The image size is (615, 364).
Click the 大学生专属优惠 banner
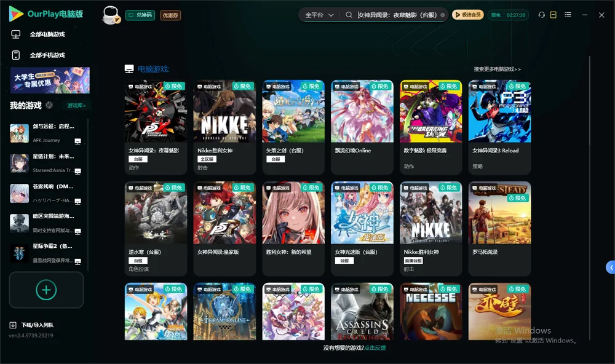pyautogui.click(x=50, y=81)
